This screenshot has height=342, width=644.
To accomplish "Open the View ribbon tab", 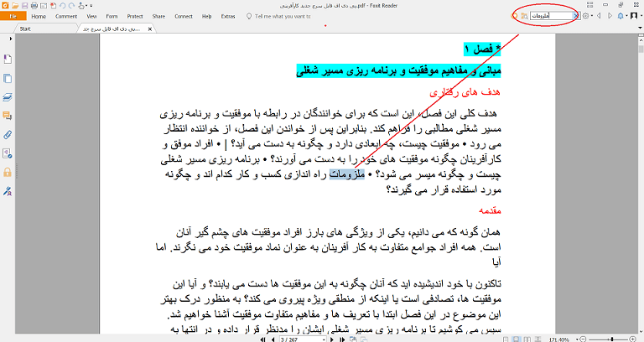I will [x=91, y=17].
